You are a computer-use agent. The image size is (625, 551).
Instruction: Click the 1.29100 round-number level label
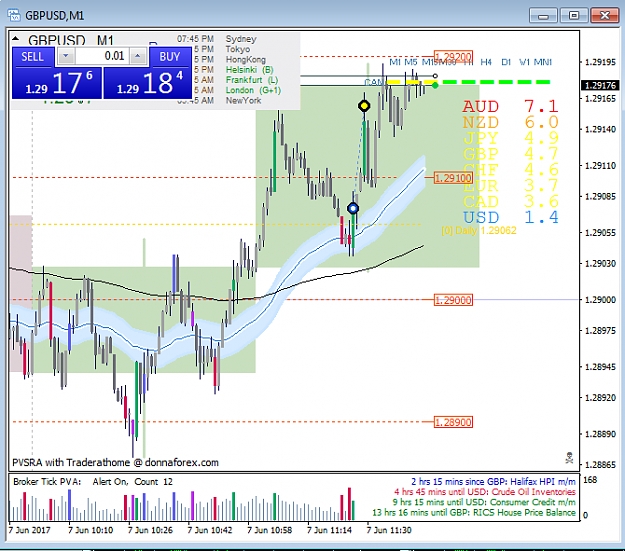453,178
